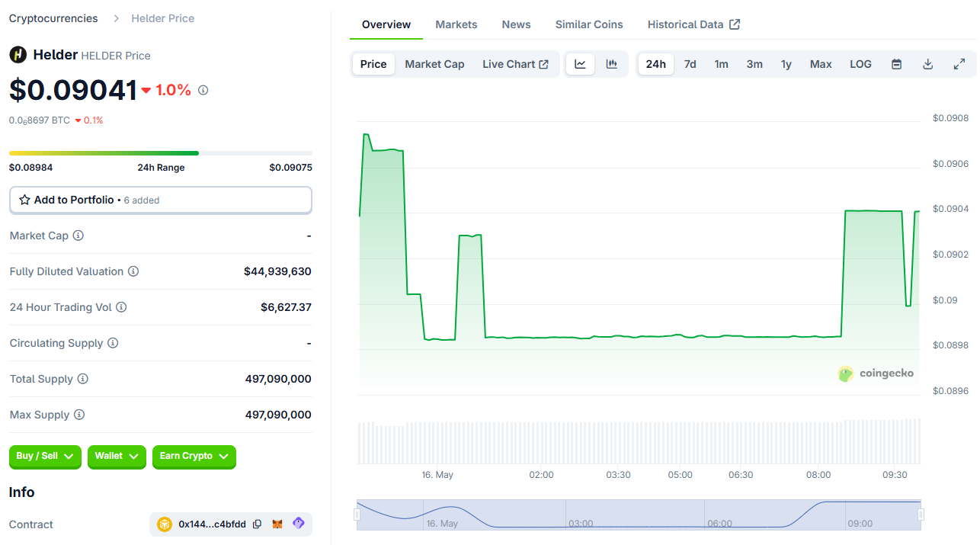Open Live Chart external link
The image size is (980, 545).
click(515, 64)
